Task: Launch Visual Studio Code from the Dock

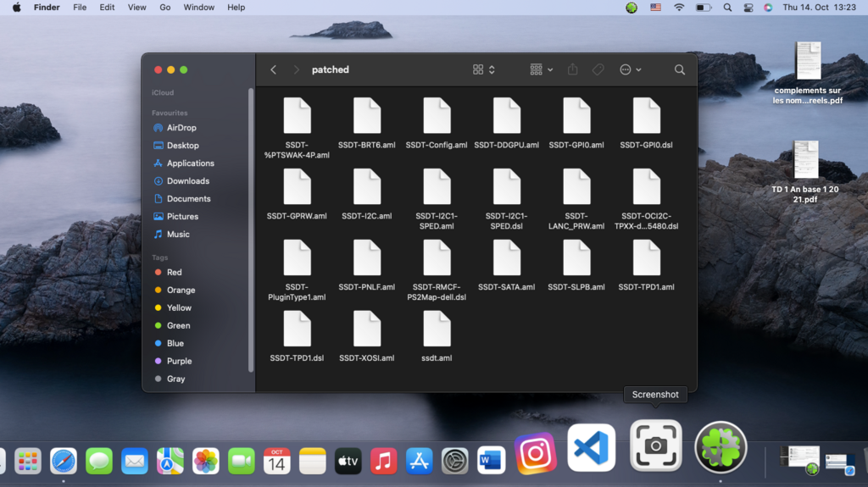Action: click(x=591, y=447)
